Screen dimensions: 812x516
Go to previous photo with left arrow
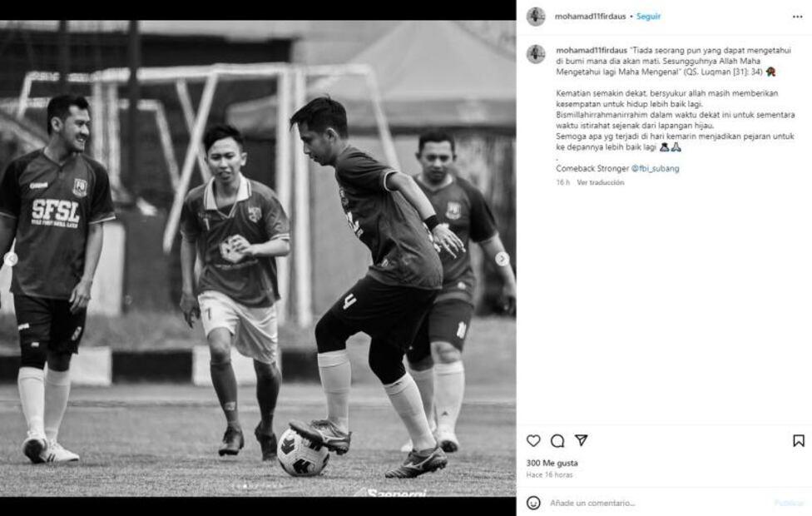[x=11, y=259]
